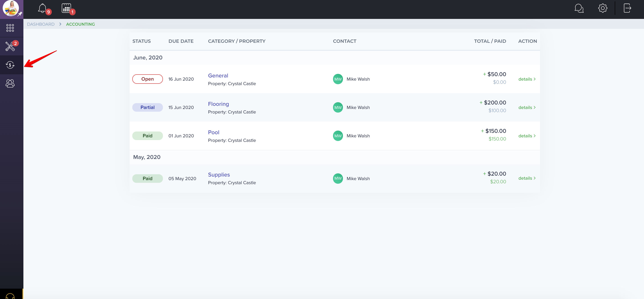644x299 pixels.
Task: Click the TOTAL / PAID column header
Action: [x=490, y=41]
